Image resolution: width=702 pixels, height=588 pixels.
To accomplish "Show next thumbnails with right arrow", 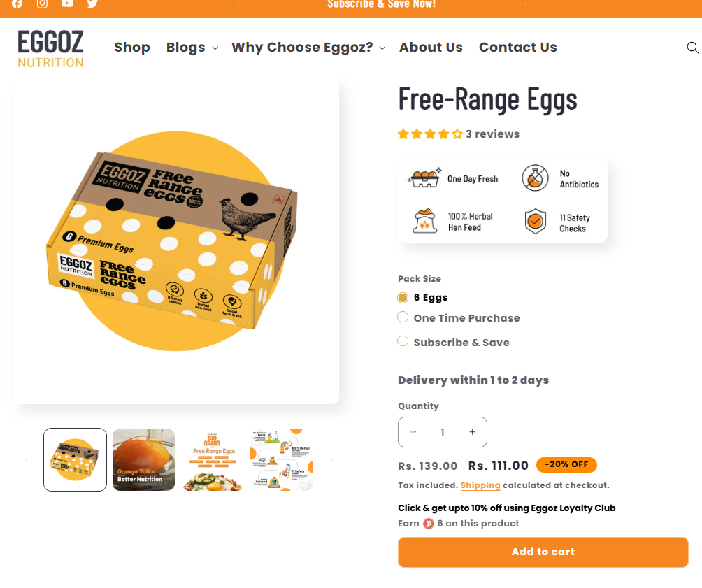I will [331, 460].
